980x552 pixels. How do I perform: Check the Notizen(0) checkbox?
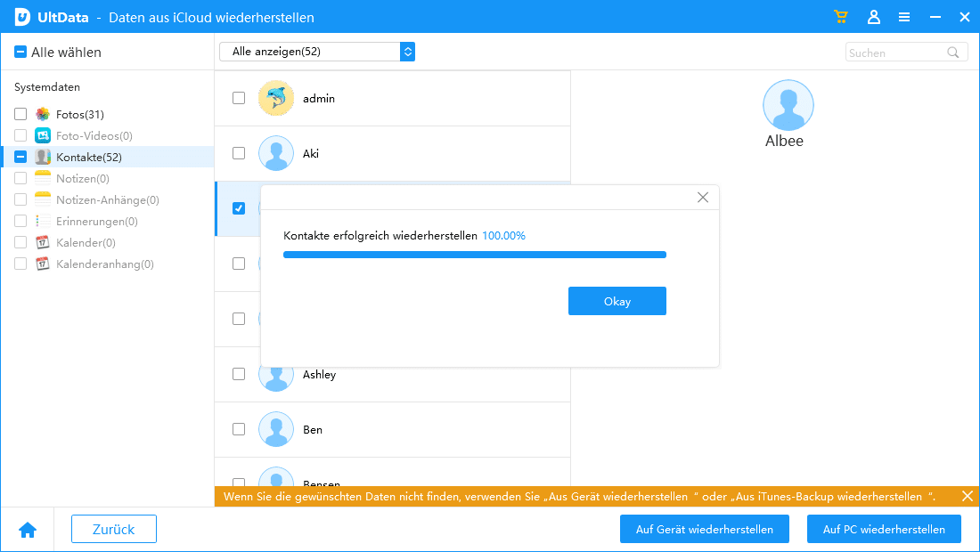point(20,178)
